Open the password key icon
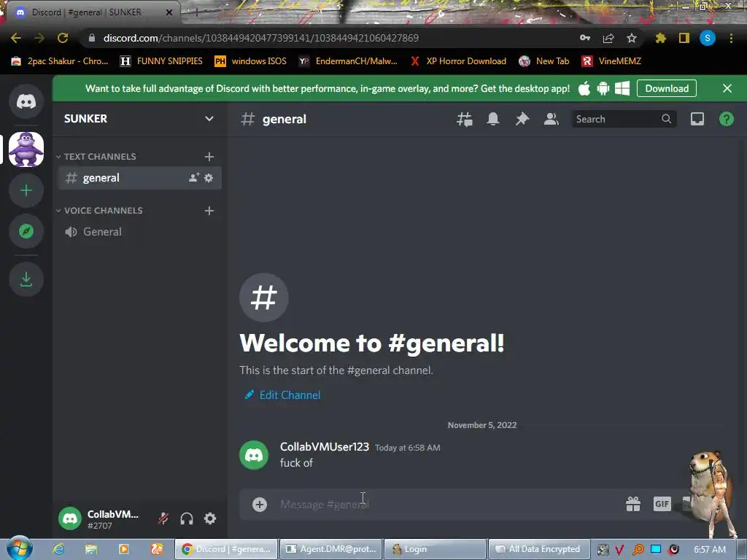The width and height of the screenshot is (747, 560). pyautogui.click(x=585, y=38)
